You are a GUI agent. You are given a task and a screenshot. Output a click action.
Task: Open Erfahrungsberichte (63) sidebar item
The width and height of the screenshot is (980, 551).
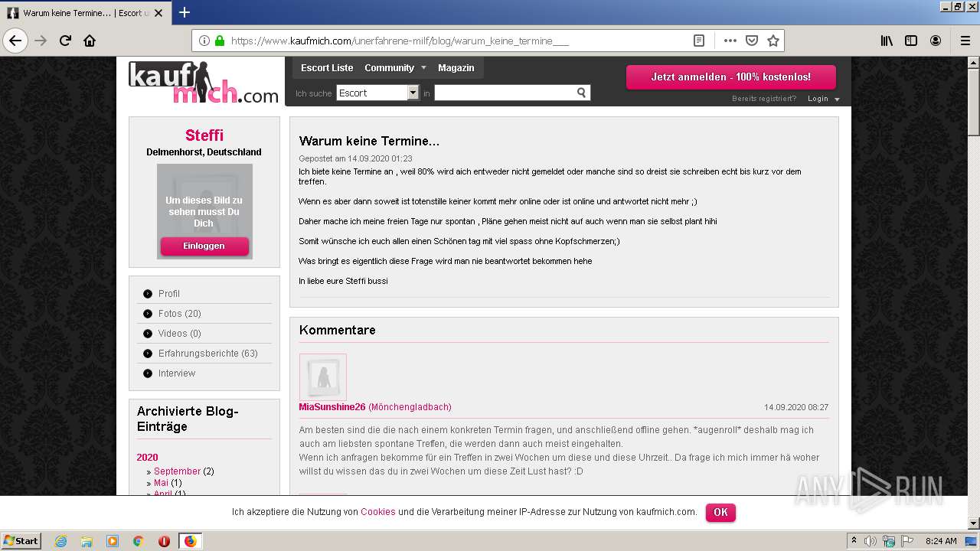(208, 354)
